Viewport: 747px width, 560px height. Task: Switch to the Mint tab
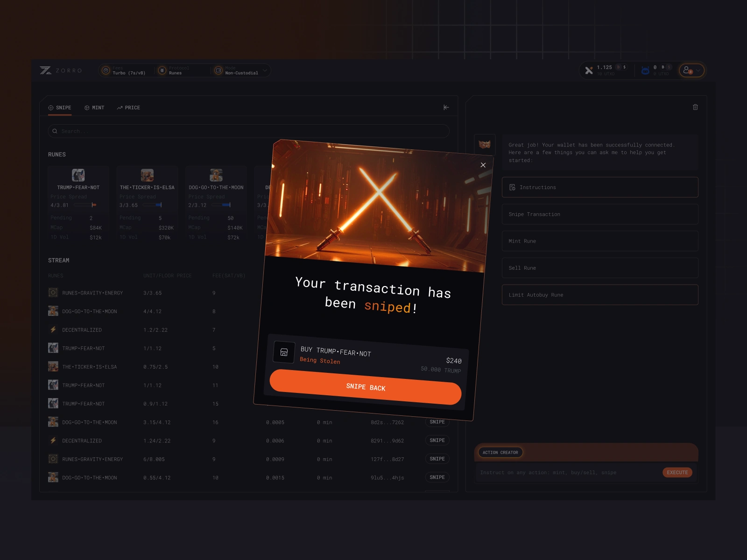pyautogui.click(x=94, y=108)
